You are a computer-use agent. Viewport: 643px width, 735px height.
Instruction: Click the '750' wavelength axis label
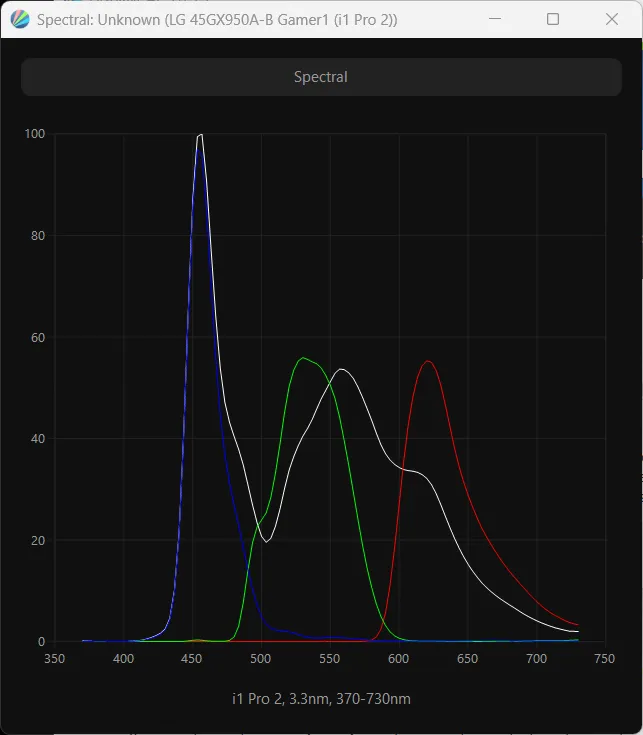pyautogui.click(x=605, y=659)
